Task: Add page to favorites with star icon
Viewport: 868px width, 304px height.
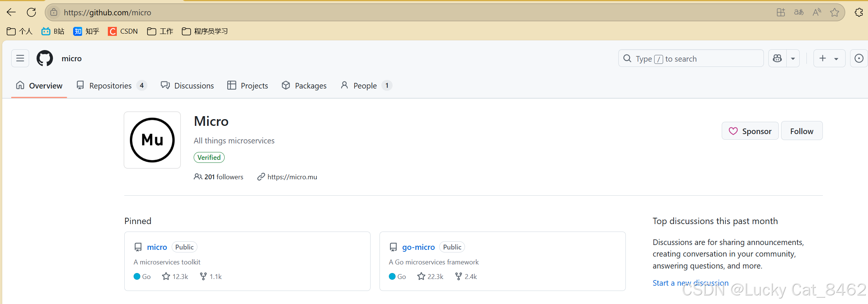Action: pyautogui.click(x=835, y=12)
